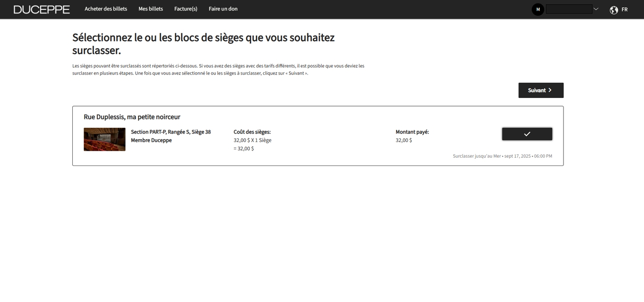Open the Facture(s) page

point(185,9)
